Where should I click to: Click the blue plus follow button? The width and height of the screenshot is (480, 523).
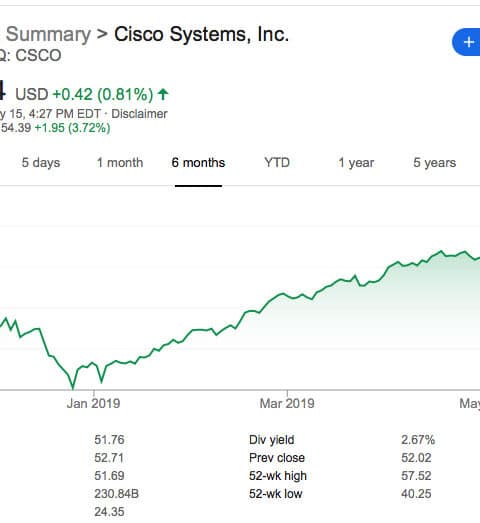point(467,42)
